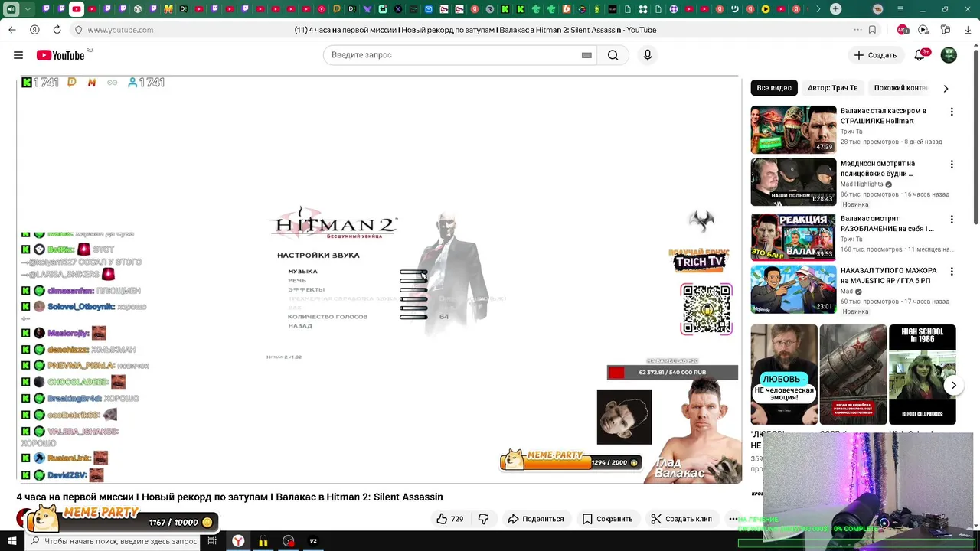980x551 pixels.
Task: Click the magnifier search button
Action: [x=613, y=55]
